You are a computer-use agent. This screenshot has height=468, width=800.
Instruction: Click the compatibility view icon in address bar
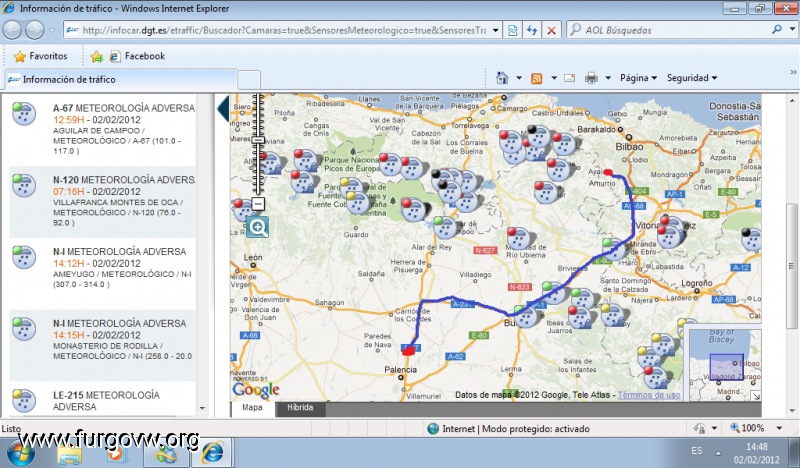pos(512,30)
